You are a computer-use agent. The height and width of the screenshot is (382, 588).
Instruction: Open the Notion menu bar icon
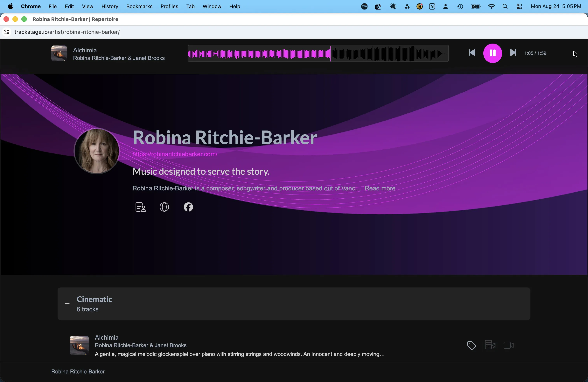(x=432, y=6)
